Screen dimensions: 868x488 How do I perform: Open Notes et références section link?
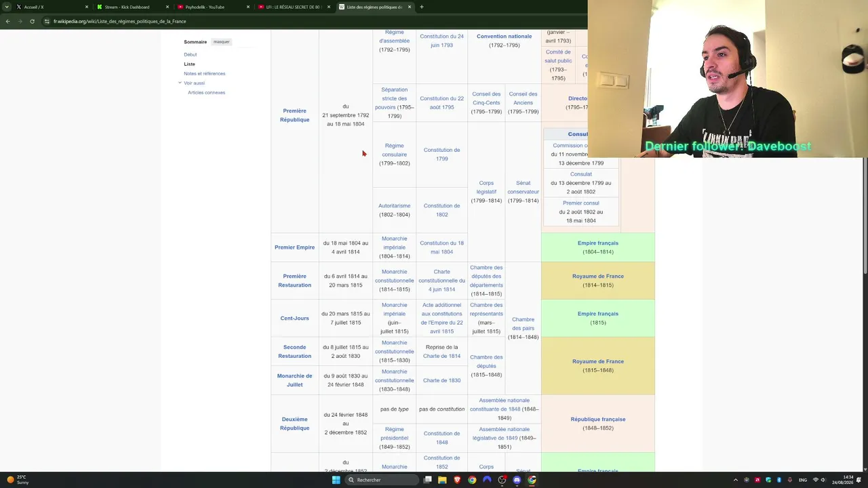pos(204,73)
